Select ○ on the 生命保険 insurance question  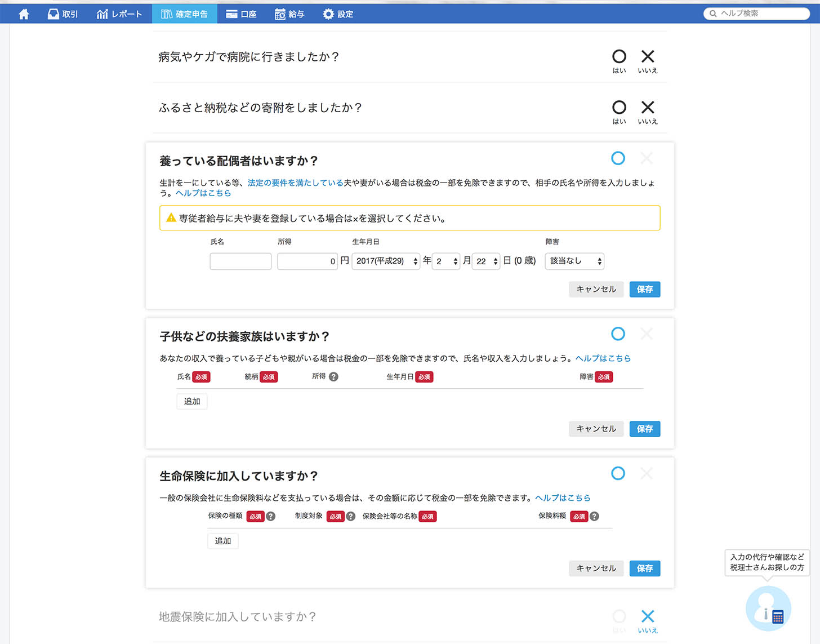(618, 473)
